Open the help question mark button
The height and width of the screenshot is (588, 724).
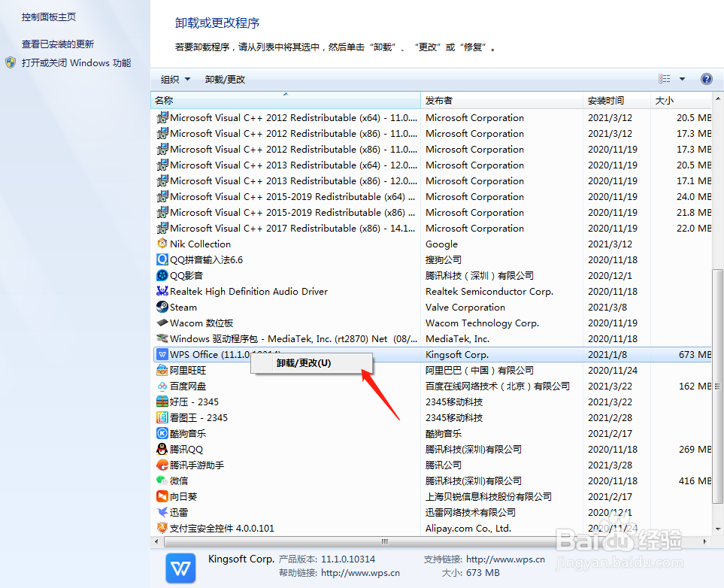707,79
